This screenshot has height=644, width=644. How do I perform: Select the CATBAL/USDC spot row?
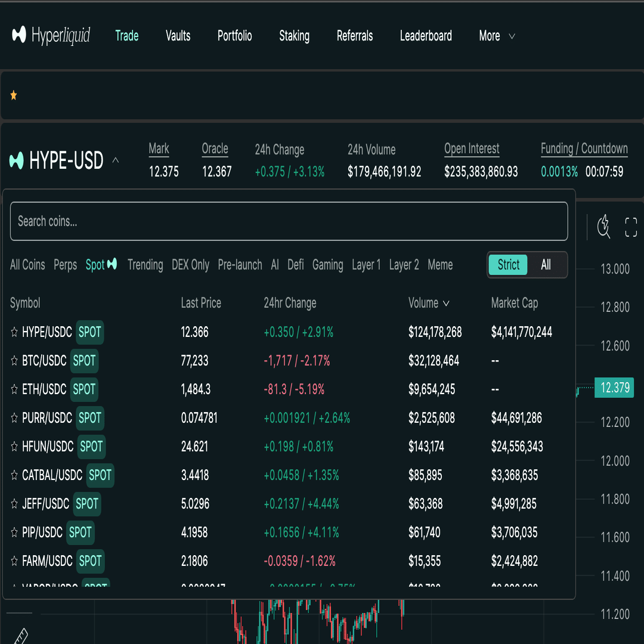point(289,475)
